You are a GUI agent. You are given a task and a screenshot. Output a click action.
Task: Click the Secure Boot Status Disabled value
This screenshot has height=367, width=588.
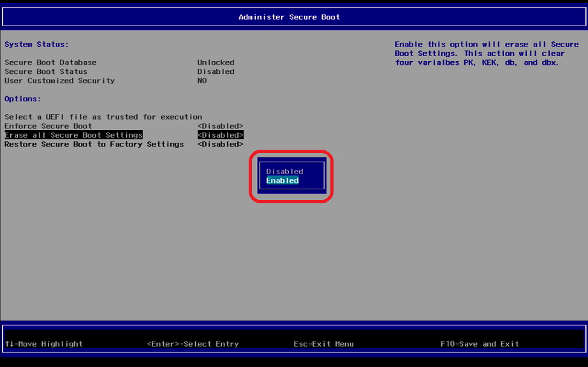216,71
